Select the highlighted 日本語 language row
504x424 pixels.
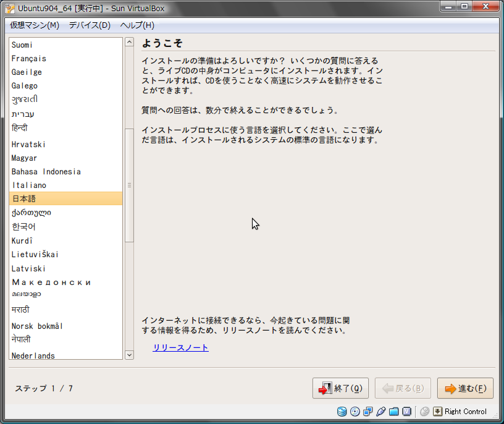66,198
